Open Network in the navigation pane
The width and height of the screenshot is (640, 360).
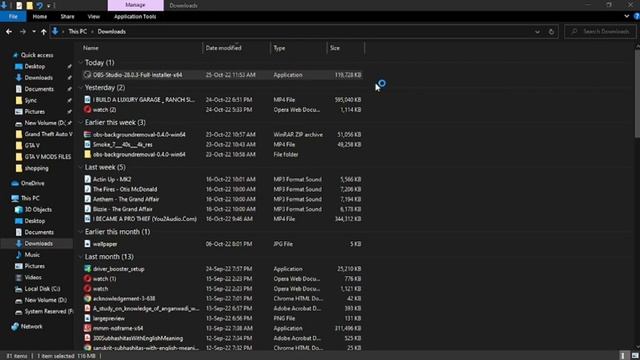click(x=31, y=327)
